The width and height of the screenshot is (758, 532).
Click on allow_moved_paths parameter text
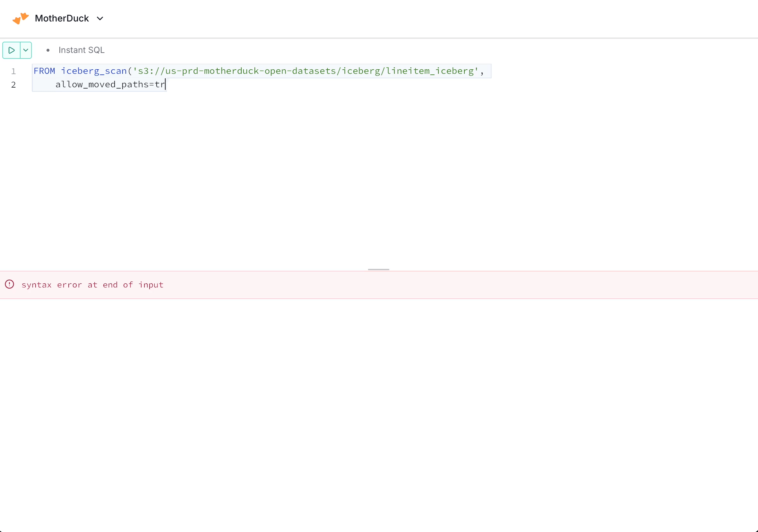coord(102,84)
